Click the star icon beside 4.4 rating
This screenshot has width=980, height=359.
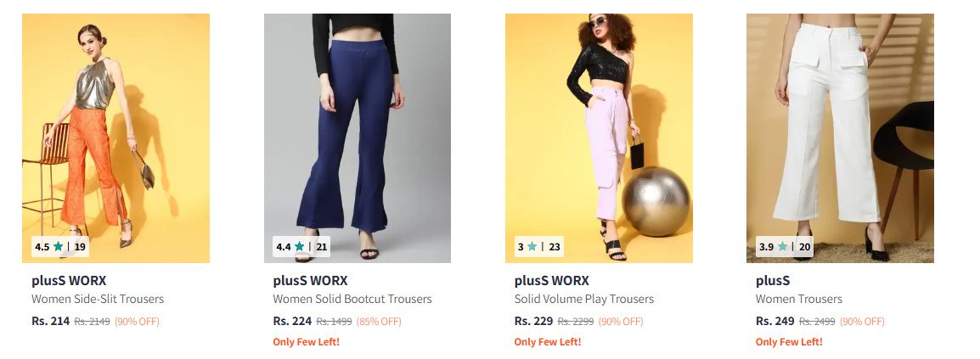tap(300, 247)
